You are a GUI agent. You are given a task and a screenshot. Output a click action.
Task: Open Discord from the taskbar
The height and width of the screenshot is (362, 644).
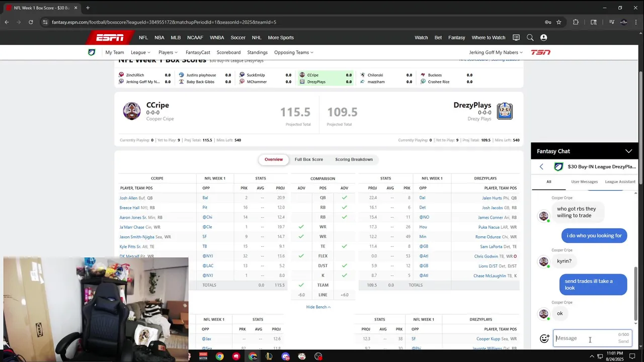pos(286,356)
